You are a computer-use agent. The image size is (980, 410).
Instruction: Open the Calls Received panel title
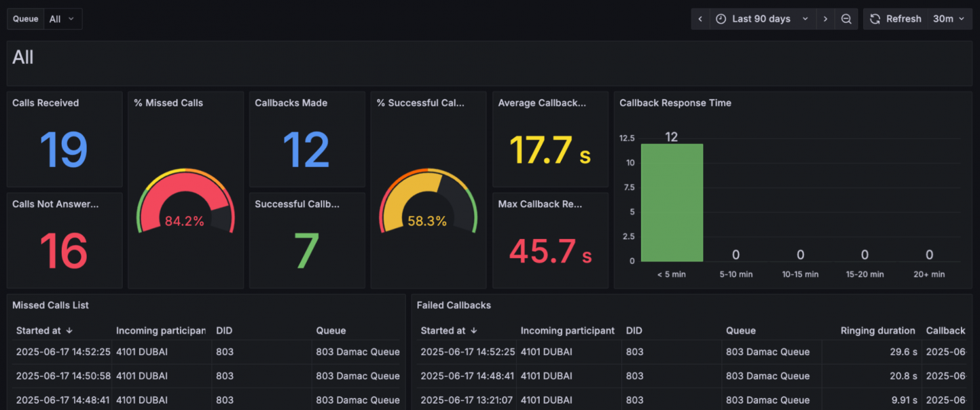45,103
